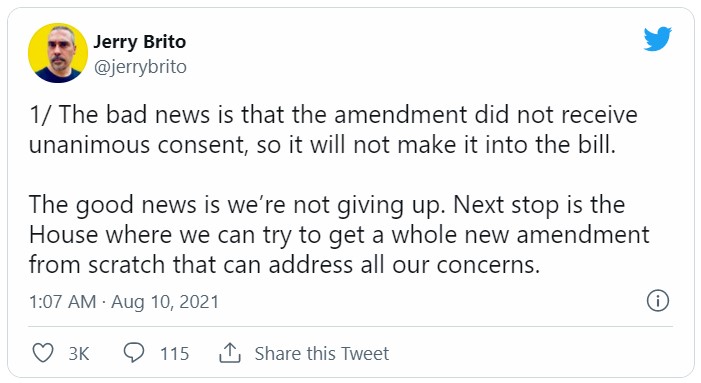Screen dimensions: 701x383
Task: Click the 1:07 AM timestamp
Action: [63, 302]
